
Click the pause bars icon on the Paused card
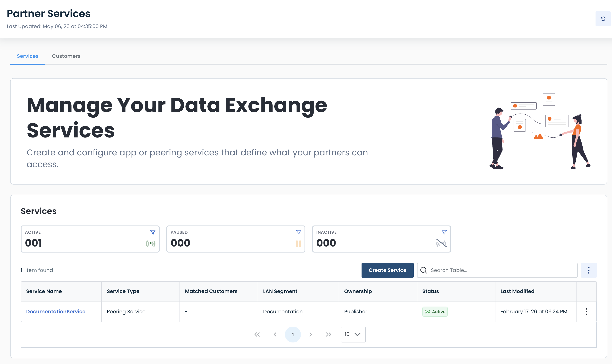pyautogui.click(x=298, y=244)
